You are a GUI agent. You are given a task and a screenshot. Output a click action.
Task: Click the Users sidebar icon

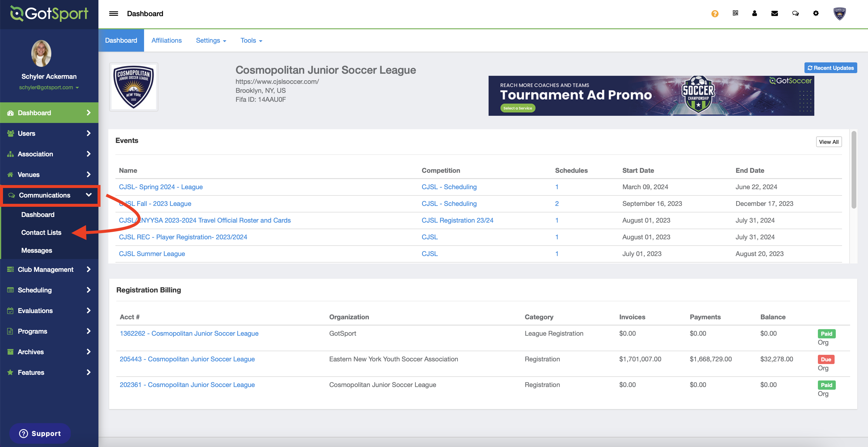pos(10,133)
